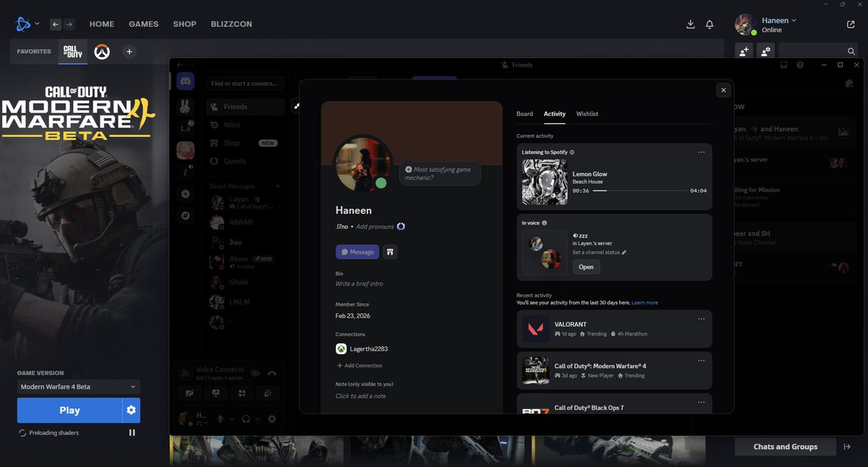The image size is (868, 467).
Task: Open the Battle.net logo menu
Action: tap(27, 24)
